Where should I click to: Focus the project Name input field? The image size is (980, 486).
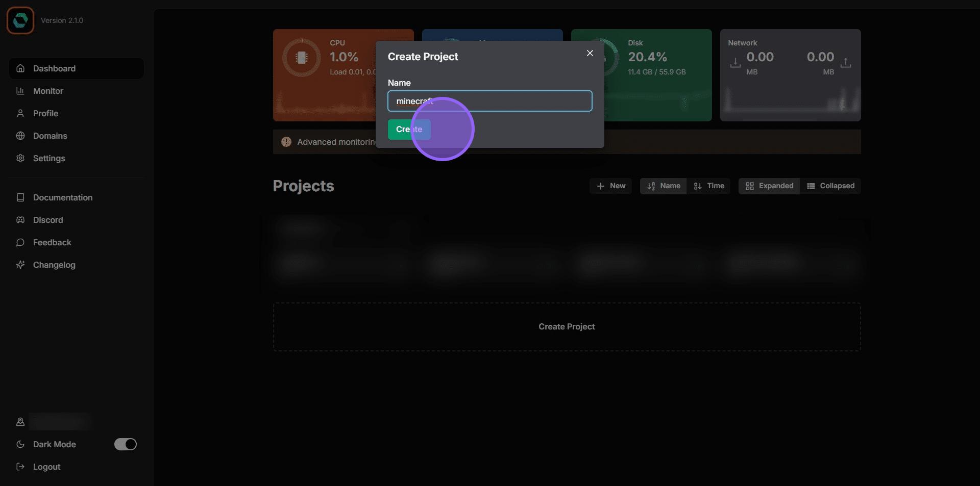click(490, 101)
